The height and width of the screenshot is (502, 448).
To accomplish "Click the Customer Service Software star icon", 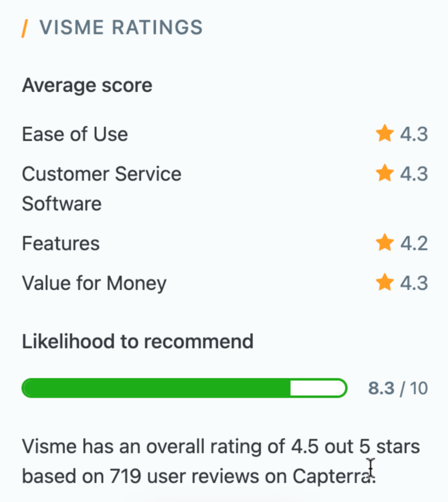I will (385, 173).
